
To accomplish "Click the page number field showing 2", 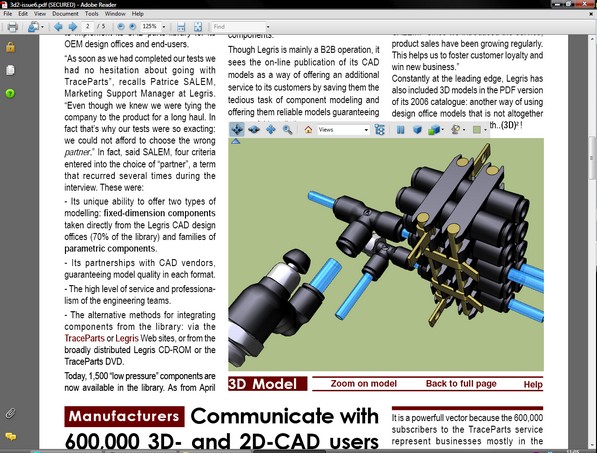I will (x=88, y=26).
